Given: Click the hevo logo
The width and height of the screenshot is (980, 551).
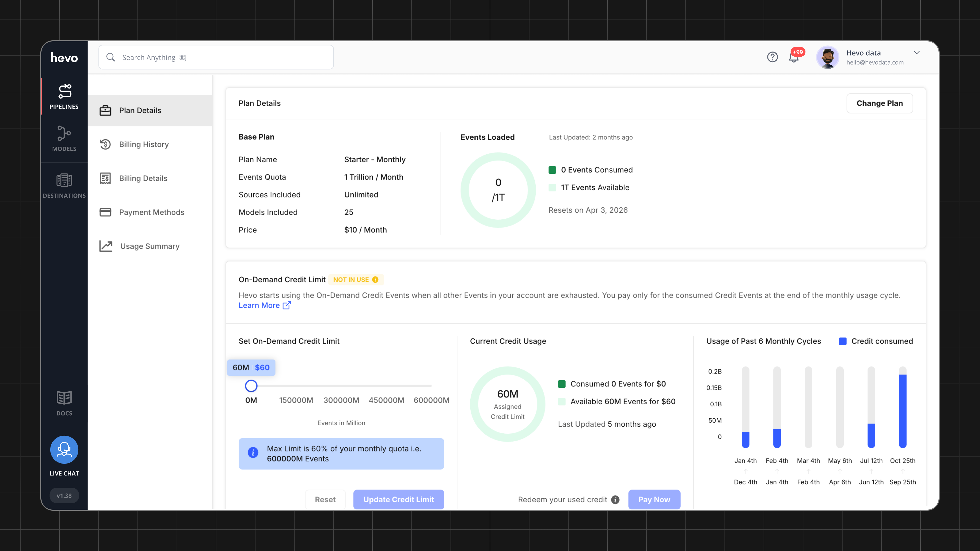Looking at the screenshot, I should [64, 58].
